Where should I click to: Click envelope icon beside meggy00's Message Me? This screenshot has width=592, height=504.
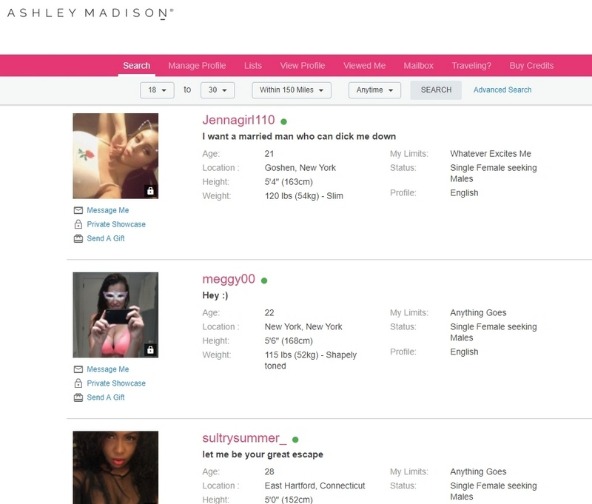click(x=78, y=369)
